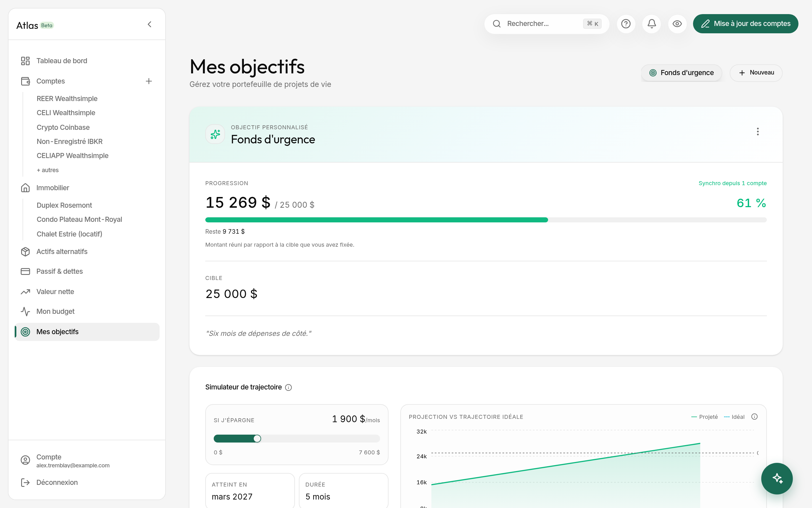The height and width of the screenshot is (508, 812).
Task: Go to Passif & dettes
Action: (59, 271)
